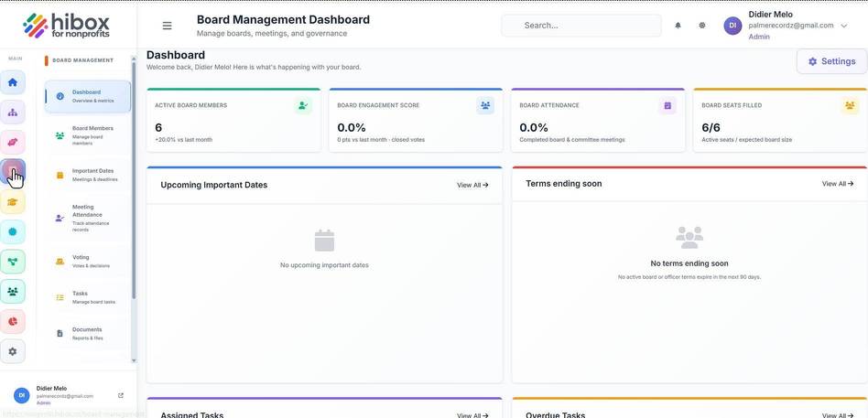Open the red pie chart icon

[13, 321]
